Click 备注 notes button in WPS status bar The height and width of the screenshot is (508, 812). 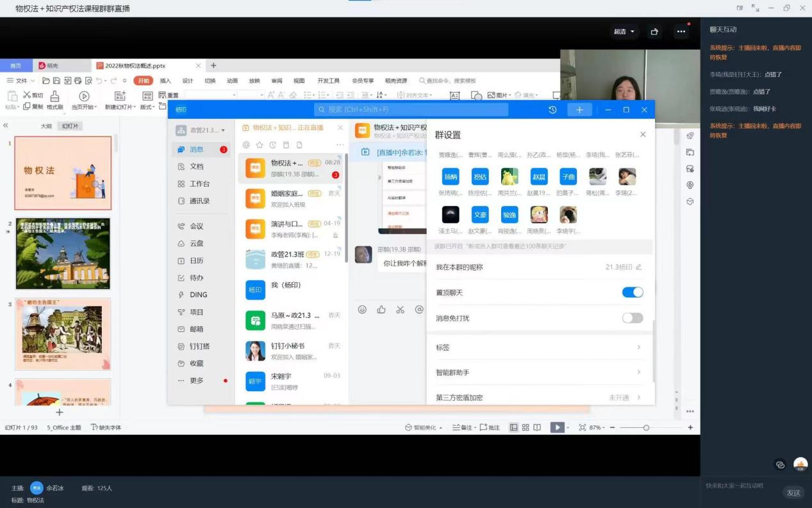point(463,428)
